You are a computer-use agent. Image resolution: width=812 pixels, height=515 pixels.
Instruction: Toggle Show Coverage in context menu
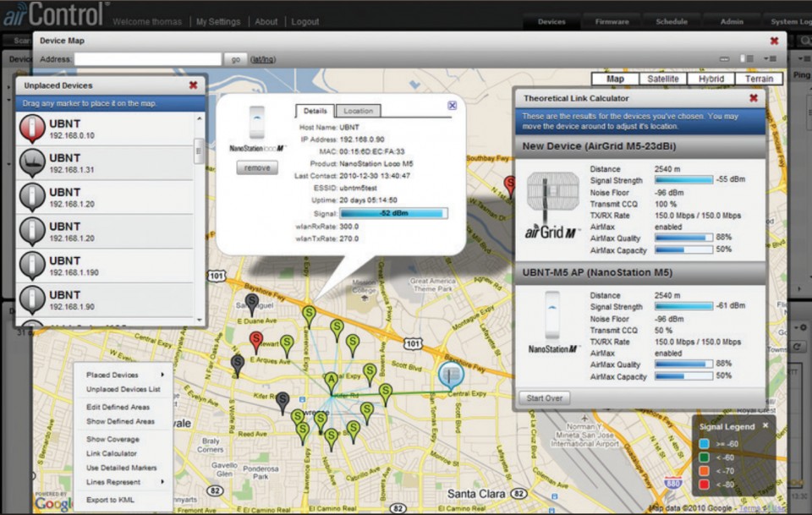[x=112, y=439]
